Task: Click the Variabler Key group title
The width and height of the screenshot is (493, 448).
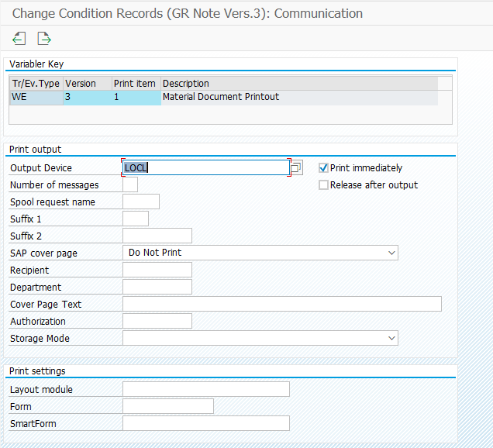Action: (36, 64)
